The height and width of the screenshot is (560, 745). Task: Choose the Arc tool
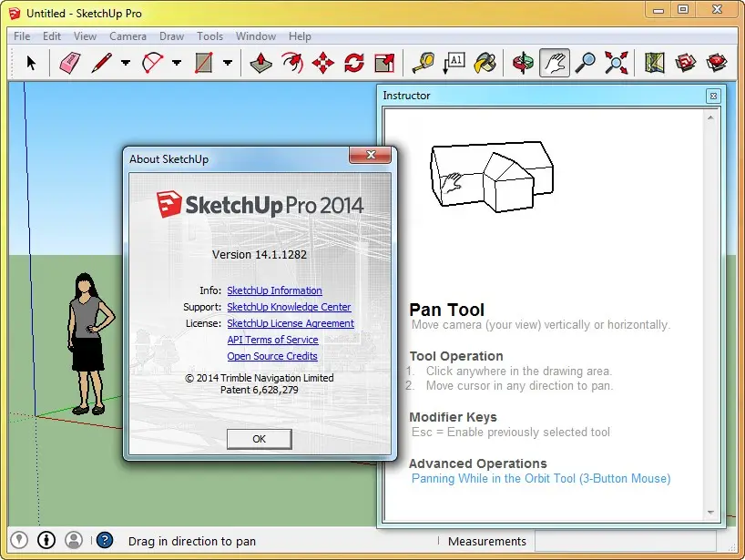point(152,63)
